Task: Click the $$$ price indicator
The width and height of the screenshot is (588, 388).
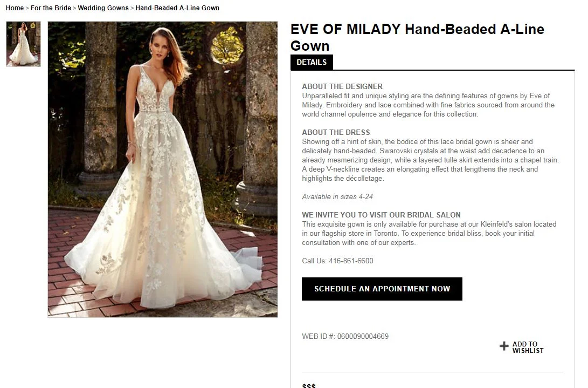Action: pos(309,386)
